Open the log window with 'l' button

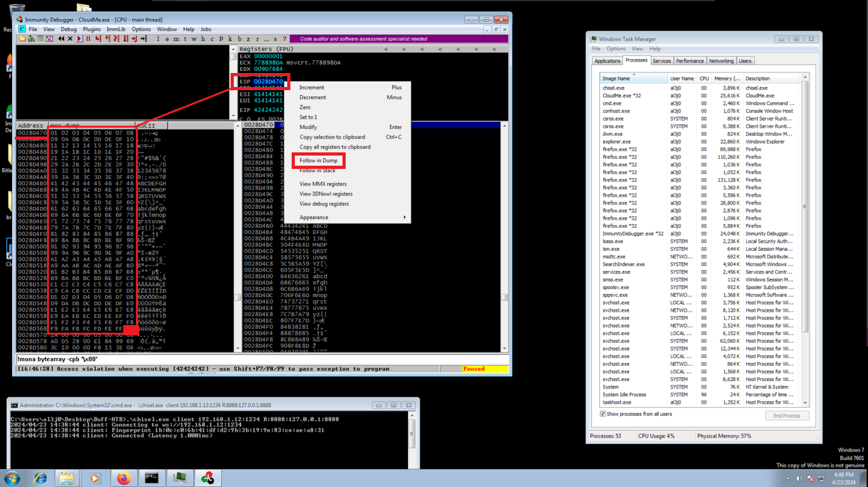click(158, 39)
